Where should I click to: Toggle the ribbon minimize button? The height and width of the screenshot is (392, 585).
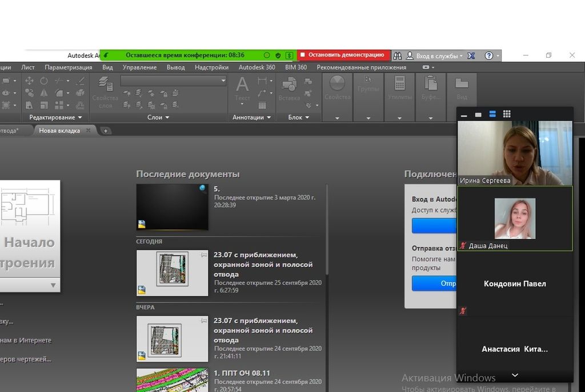point(426,67)
